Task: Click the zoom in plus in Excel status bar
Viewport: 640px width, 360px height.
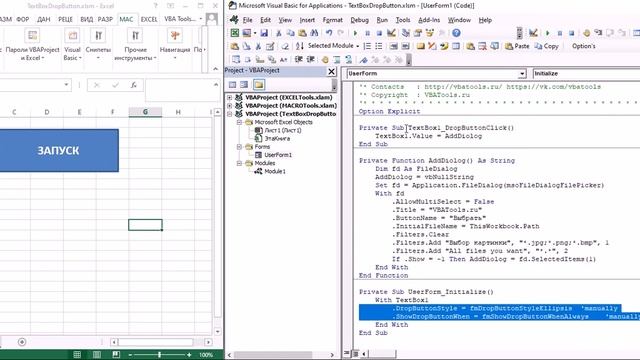Action: [189, 355]
